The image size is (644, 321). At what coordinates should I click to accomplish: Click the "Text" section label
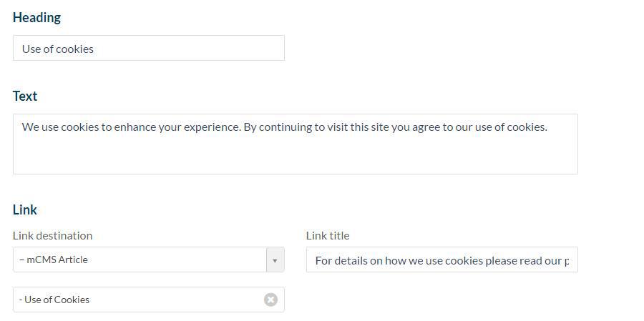tap(25, 97)
